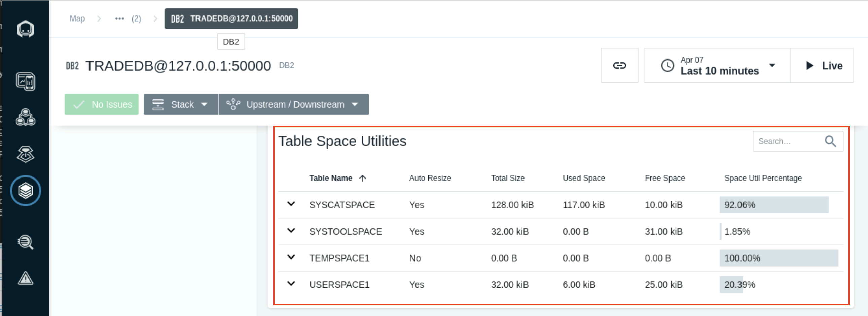
Task: Sort by Free Space column
Action: coord(665,178)
